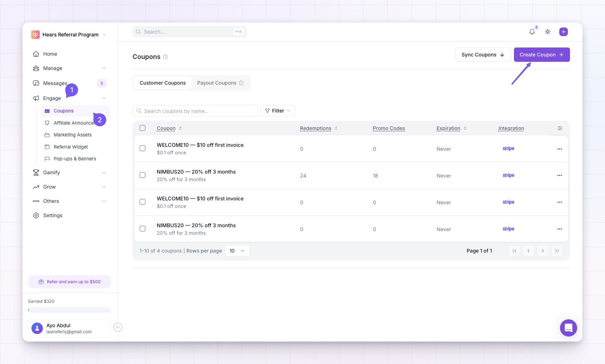Screen dimensions: 605x364
Task: Click the Hears Referral Program heart logo
Action: pyautogui.click(x=35, y=35)
